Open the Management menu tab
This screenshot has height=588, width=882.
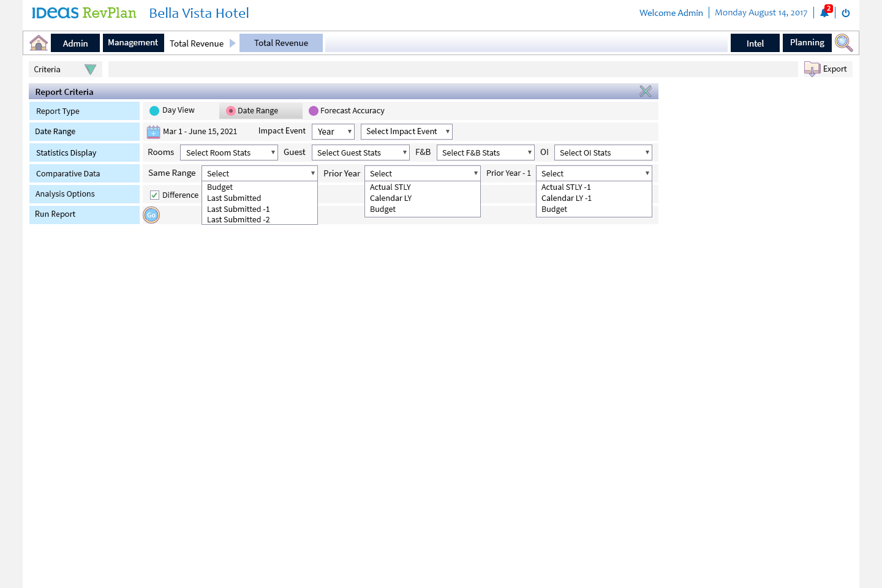[133, 43]
